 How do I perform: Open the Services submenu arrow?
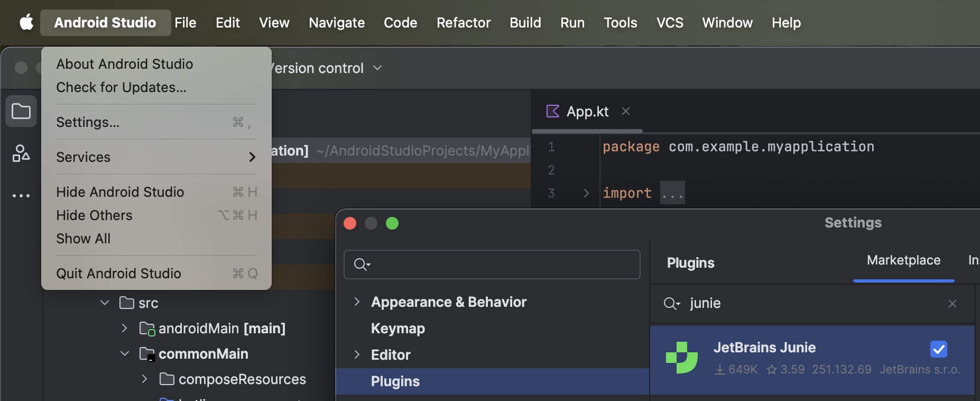tap(252, 157)
